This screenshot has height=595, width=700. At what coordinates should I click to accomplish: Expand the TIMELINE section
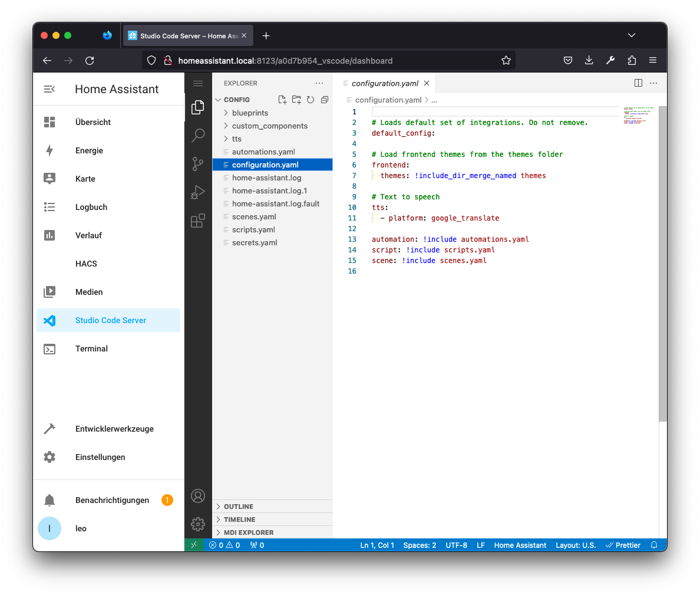pos(272,520)
